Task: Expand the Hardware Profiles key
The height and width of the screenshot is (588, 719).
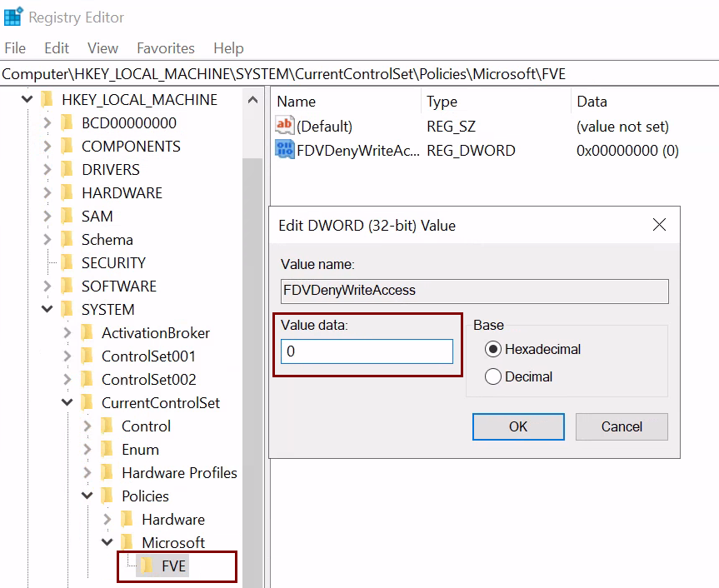Action: point(87,472)
